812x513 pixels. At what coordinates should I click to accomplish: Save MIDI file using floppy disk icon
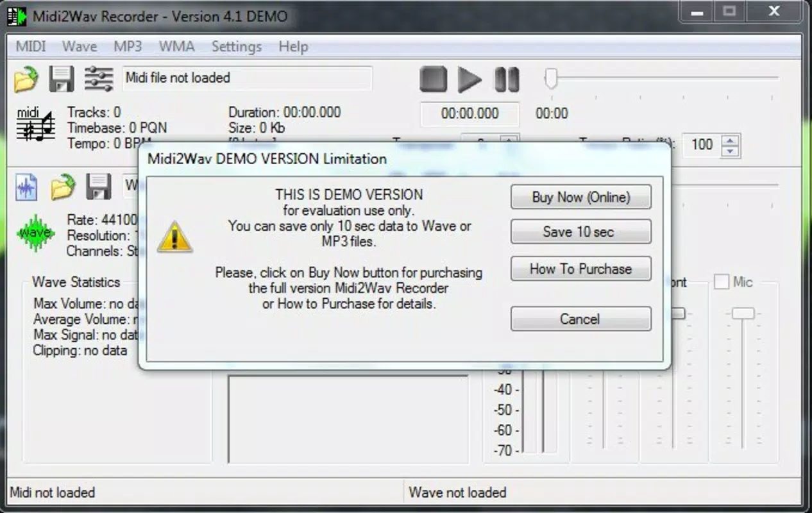click(62, 79)
